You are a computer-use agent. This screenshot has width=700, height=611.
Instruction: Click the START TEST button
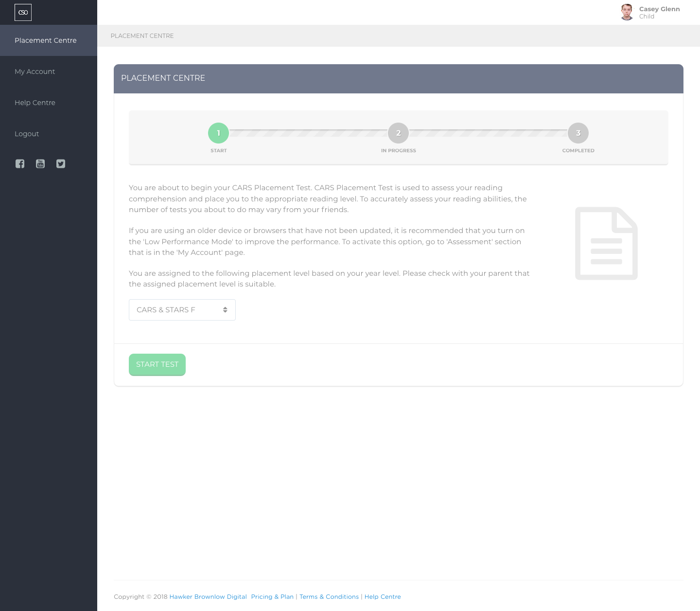pyautogui.click(x=157, y=365)
